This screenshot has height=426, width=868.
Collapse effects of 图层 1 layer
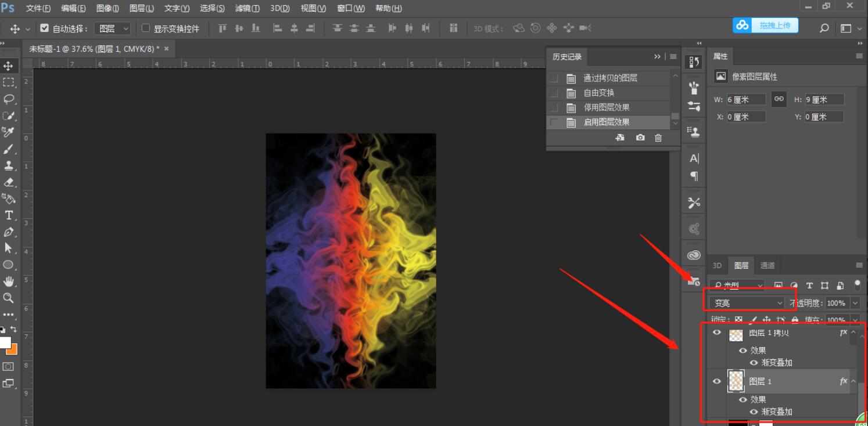853,381
